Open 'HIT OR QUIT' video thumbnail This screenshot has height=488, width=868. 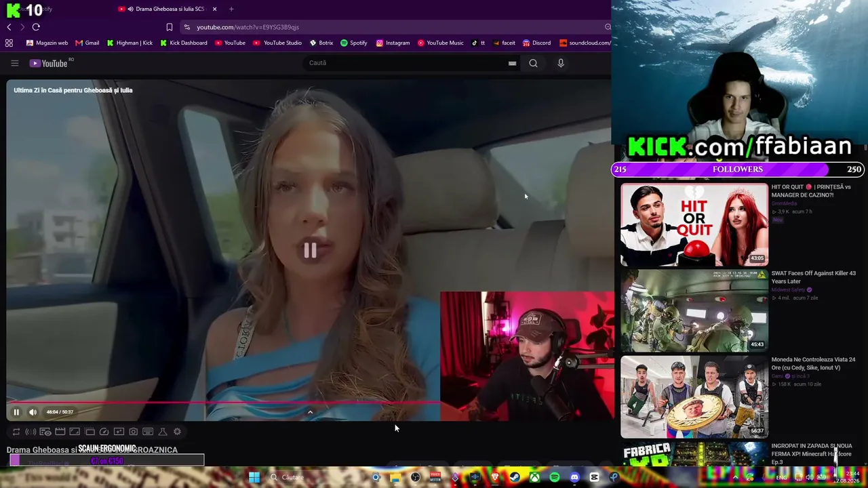tap(694, 224)
